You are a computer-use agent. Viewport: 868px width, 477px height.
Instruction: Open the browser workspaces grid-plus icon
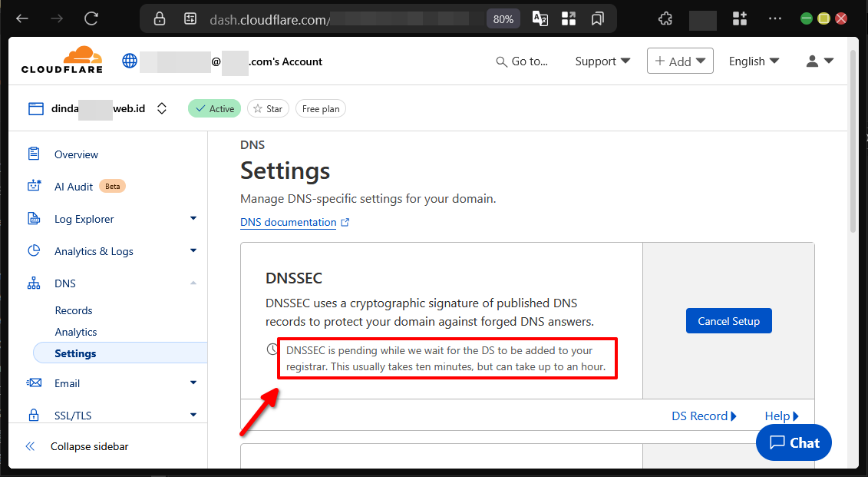click(x=740, y=19)
